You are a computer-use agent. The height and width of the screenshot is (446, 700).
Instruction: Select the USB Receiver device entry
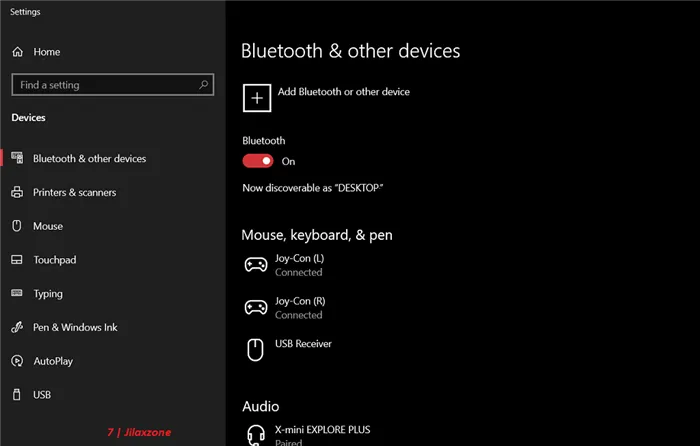tap(288, 350)
